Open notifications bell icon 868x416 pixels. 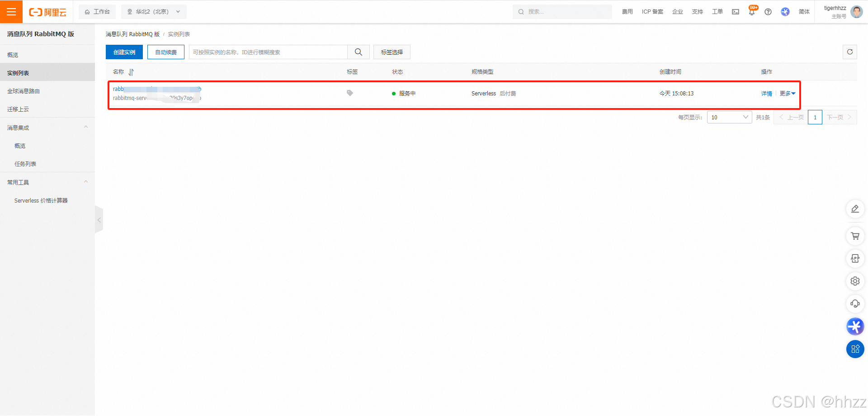[752, 12]
